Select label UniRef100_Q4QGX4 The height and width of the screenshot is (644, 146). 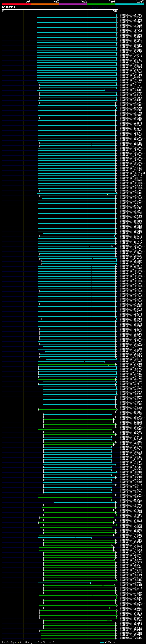pos(131,548)
